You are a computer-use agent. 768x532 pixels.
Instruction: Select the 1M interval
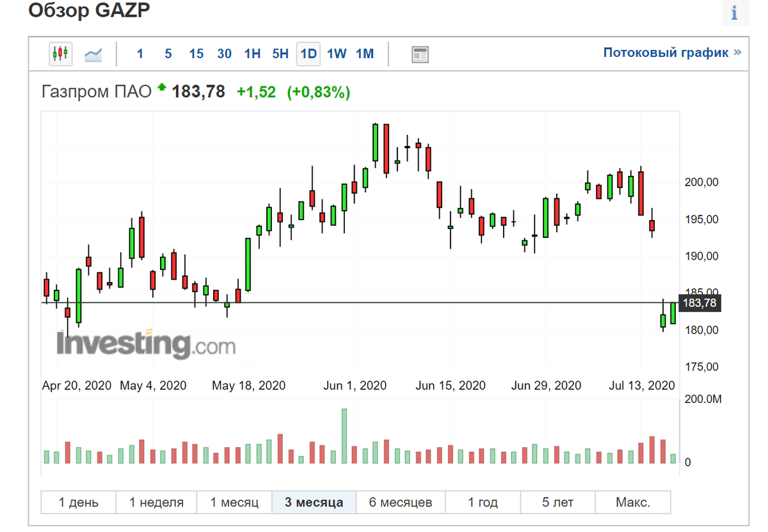365,54
